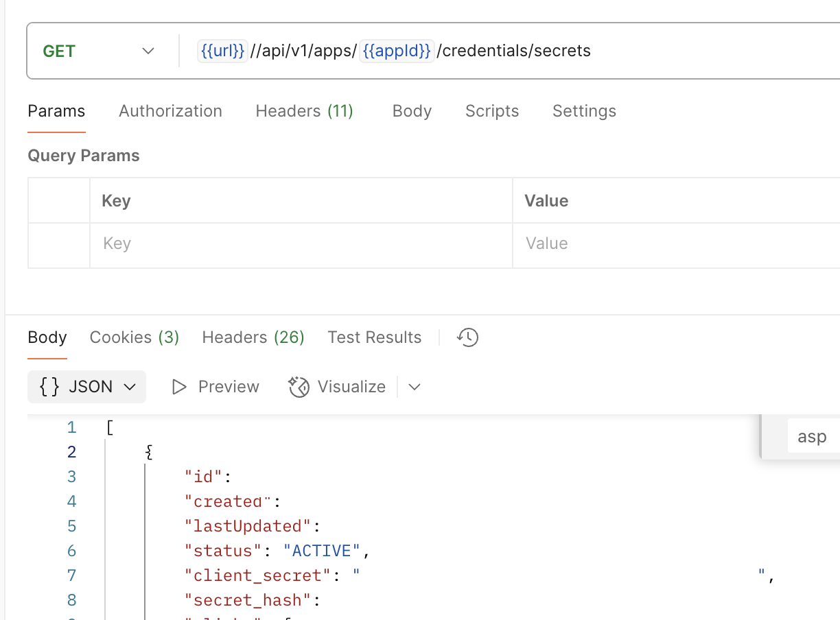This screenshot has width=840, height=620.
Task: View the Cookies (3) response tab
Action: click(x=134, y=337)
